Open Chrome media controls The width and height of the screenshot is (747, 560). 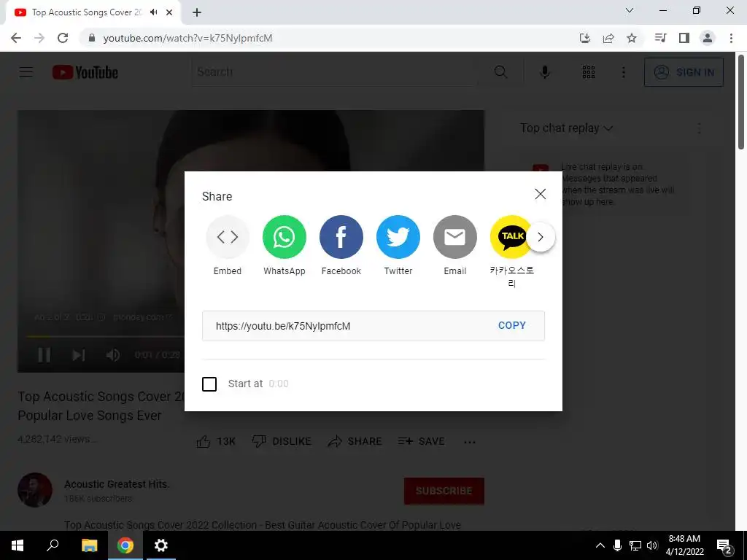click(x=660, y=38)
